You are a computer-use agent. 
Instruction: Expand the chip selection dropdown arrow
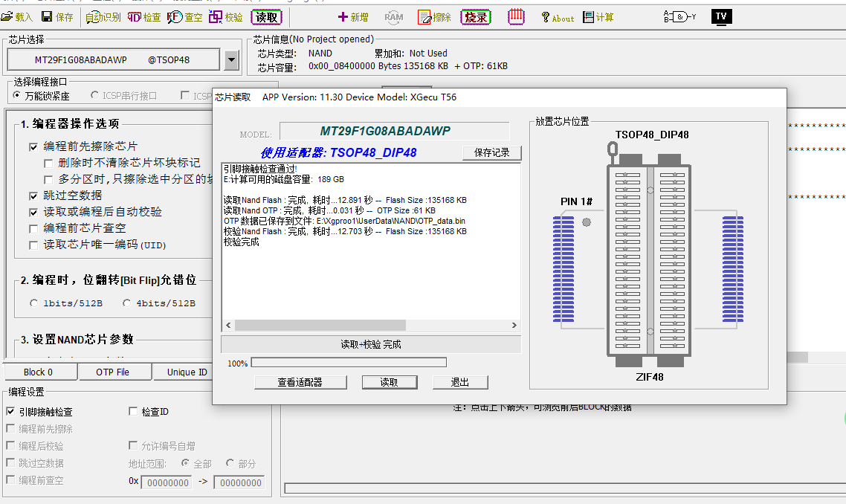pos(231,60)
